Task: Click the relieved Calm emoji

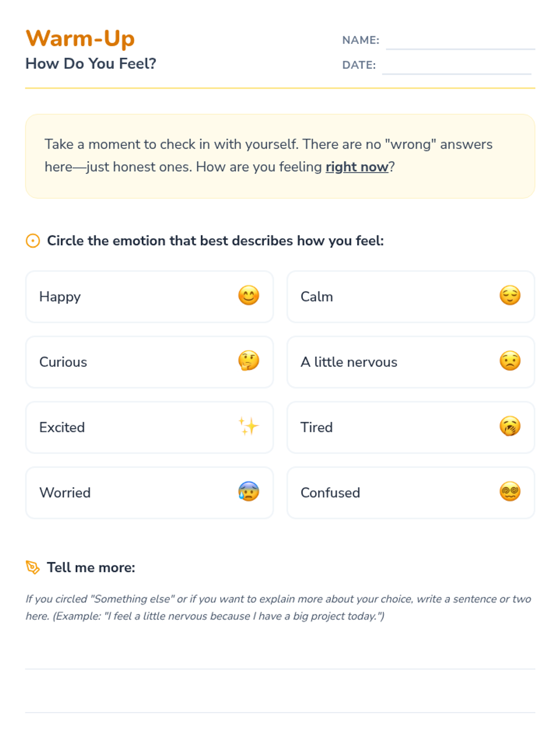Action: (510, 296)
